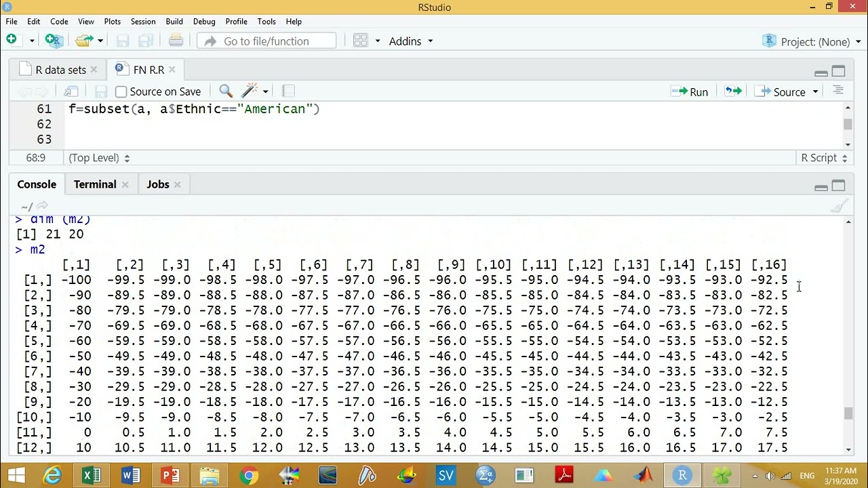Focus the Go to file/function field
868x488 pixels.
click(x=267, y=41)
